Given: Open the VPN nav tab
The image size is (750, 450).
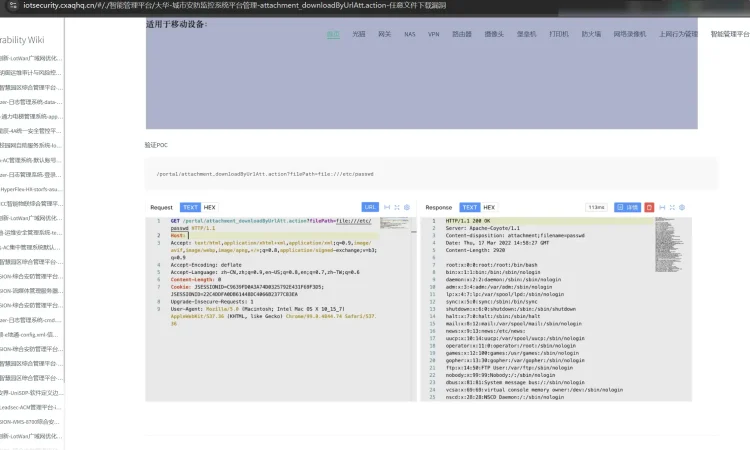Looking at the screenshot, I should (434, 34).
